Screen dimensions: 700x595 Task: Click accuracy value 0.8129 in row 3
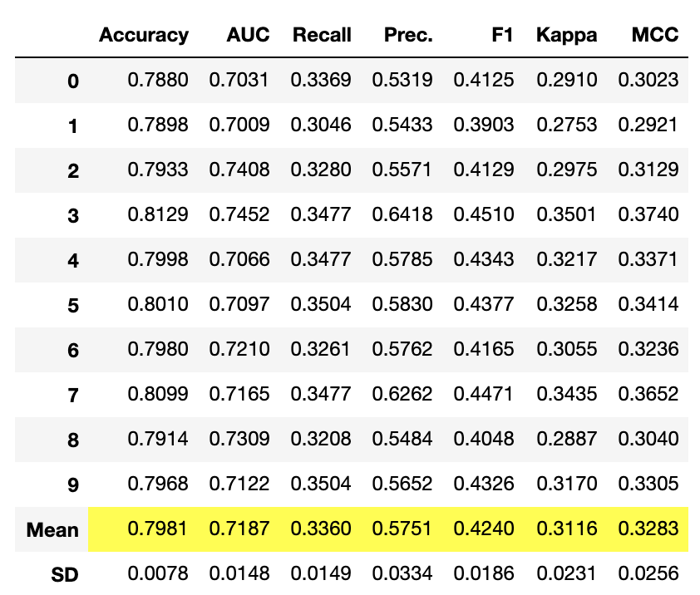pyautogui.click(x=158, y=214)
